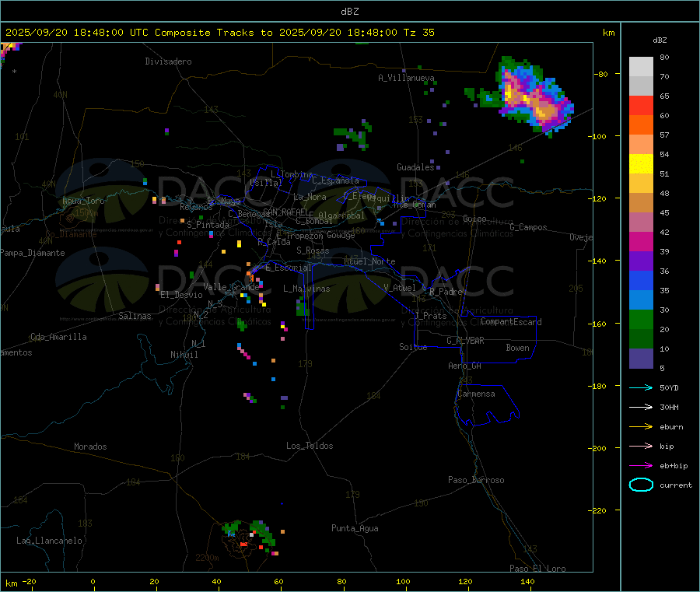
Task: Click the Los_Toldos map label
Action: point(310,446)
